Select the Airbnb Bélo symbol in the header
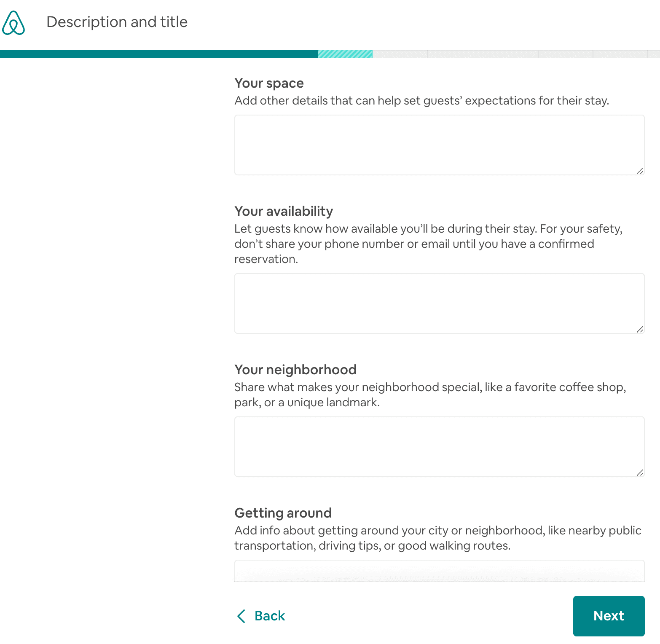 click(x=13, y=23)
